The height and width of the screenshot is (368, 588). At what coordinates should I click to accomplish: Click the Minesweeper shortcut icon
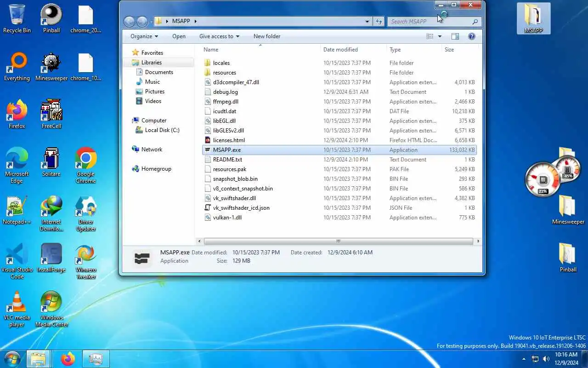(x=51, y=67)
